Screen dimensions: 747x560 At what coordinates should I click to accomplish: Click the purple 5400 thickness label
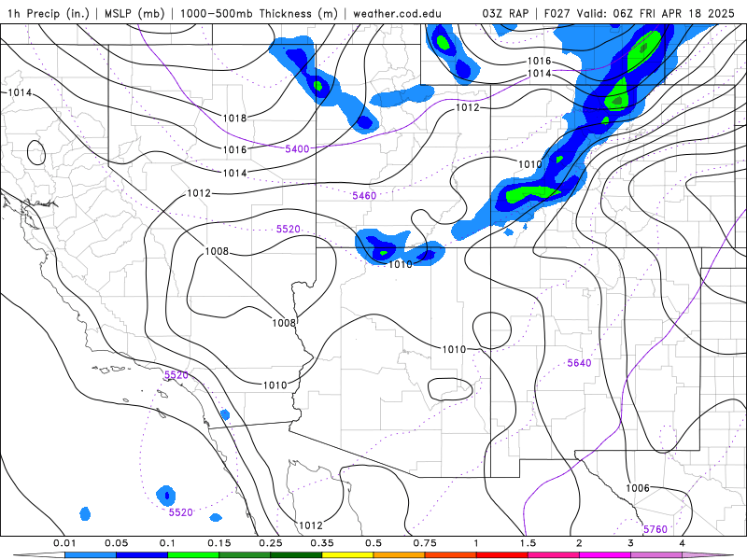click(x=297, y=149)
